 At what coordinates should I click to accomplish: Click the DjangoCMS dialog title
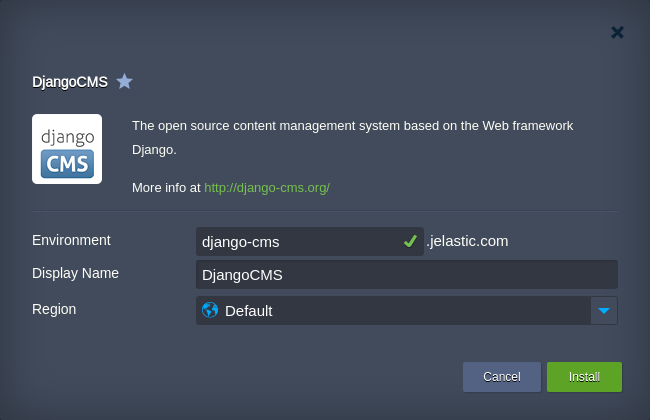click(70, 82)
